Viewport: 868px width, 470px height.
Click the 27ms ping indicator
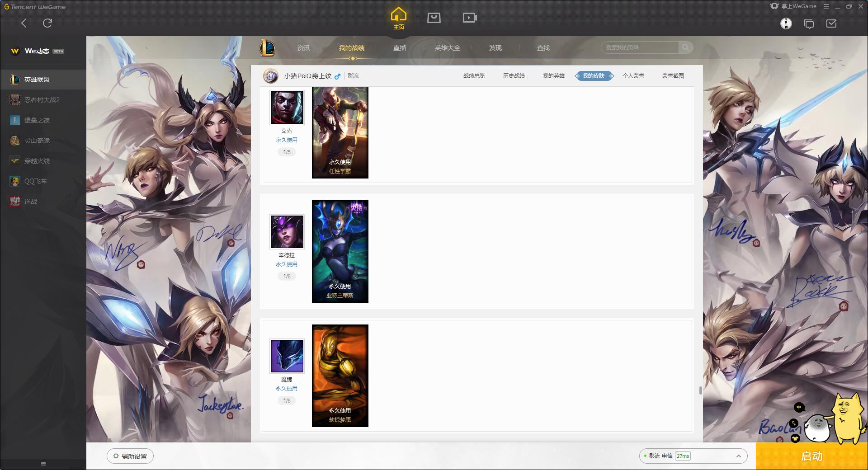(x=683, y=456)
